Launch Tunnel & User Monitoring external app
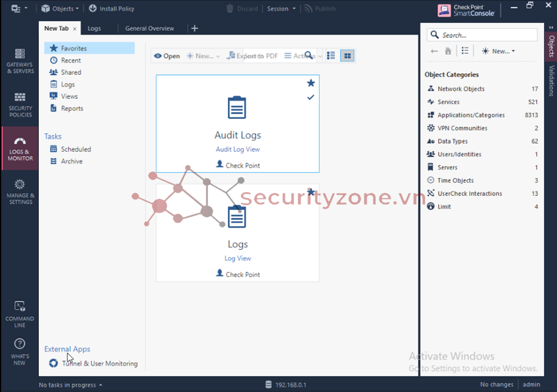The image size is (557, 392). tap(94, 363)
